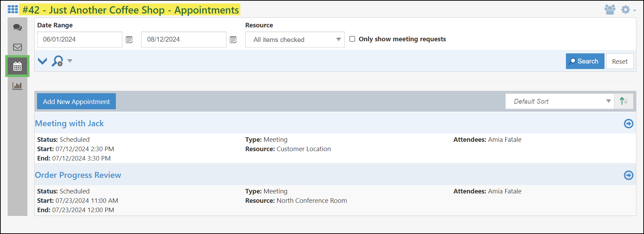The height and width of the screenshot is (234, 644).
Task: Click start time 07/23/2024 11:00 AM
Action: (87, 200)
